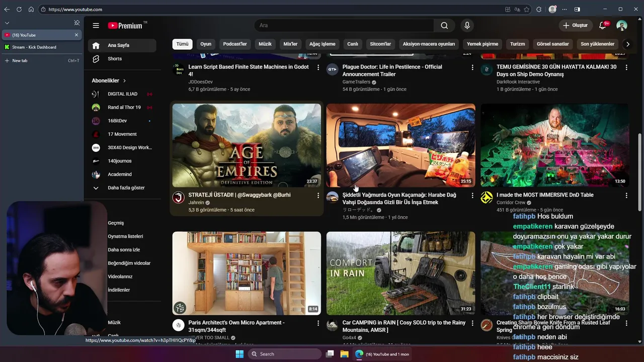Select the Müzik filter chip
Viewport: 644px width, 362px height.
[265, 44]
